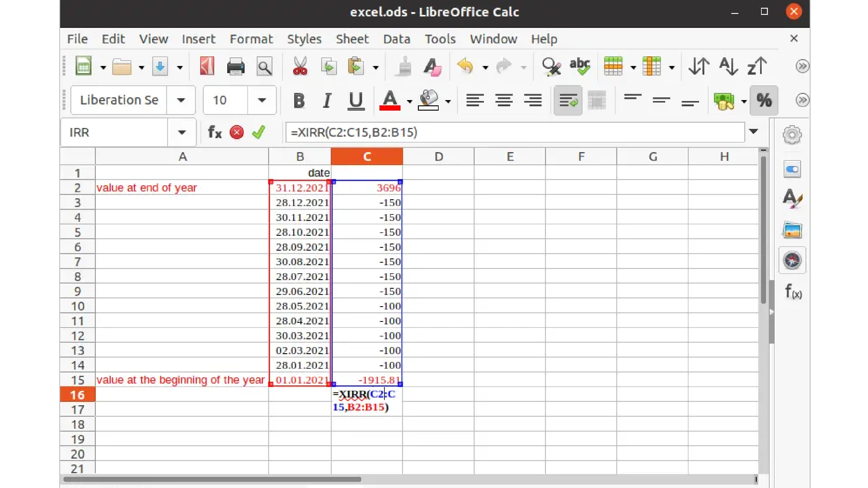Click the Sort icon
Viewport: 868px width, 488px height.
pyautogui.click(x=699, y=66)
